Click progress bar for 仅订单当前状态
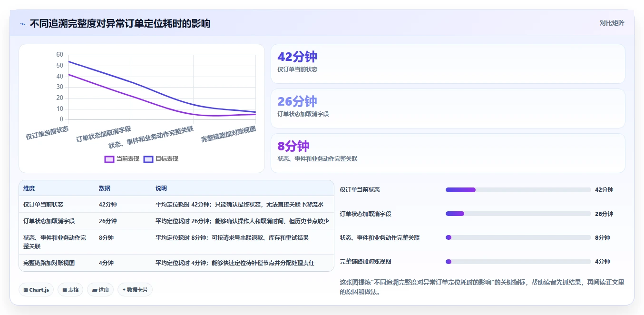This screenshot has width=644, height=315. 518,190
